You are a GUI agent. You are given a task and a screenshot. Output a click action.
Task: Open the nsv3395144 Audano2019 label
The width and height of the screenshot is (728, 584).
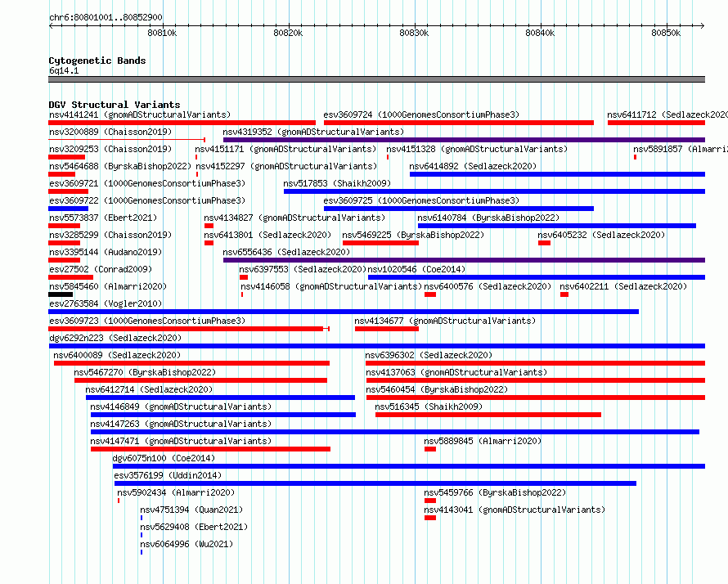click(106, 252)
